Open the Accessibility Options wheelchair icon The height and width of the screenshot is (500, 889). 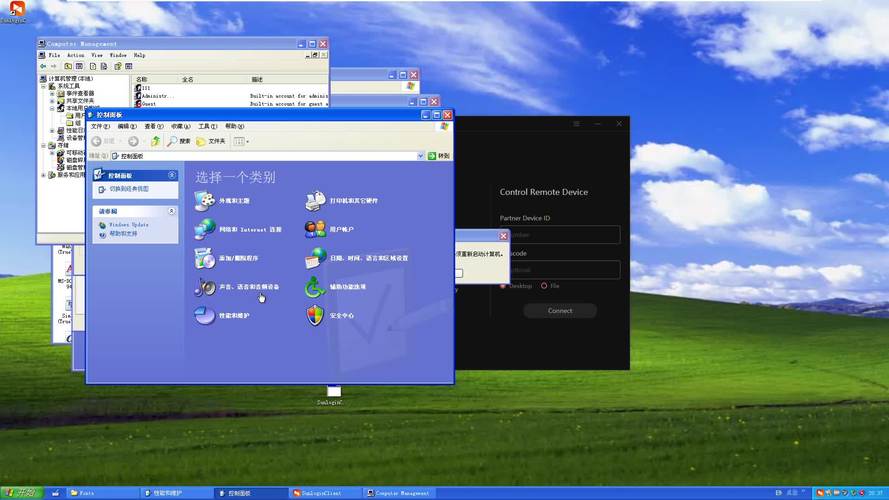(315, 287)
